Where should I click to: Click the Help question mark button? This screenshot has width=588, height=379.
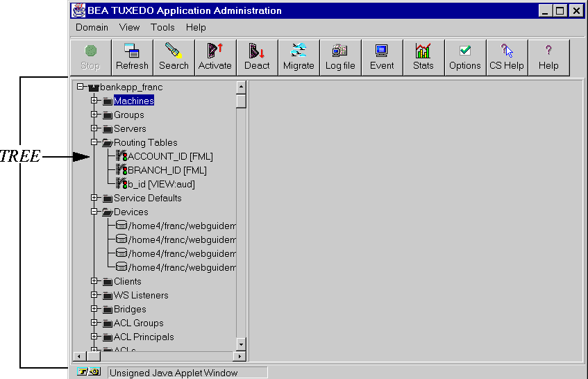click(548, 58)
